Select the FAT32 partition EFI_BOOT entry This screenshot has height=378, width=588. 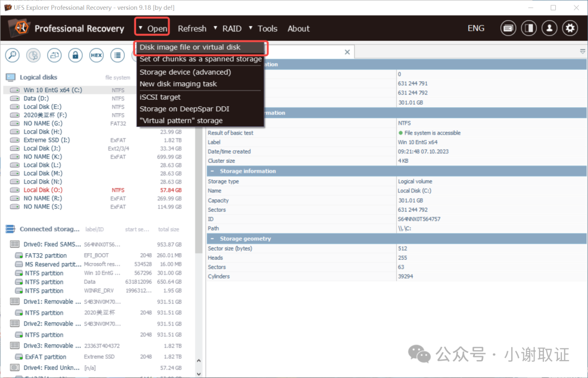(x=98, y=255)
